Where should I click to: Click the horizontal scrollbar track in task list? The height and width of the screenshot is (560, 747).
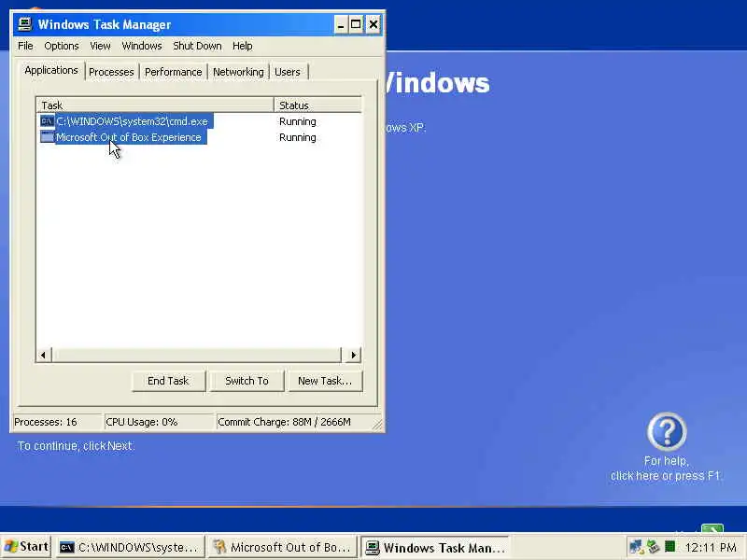196,355
